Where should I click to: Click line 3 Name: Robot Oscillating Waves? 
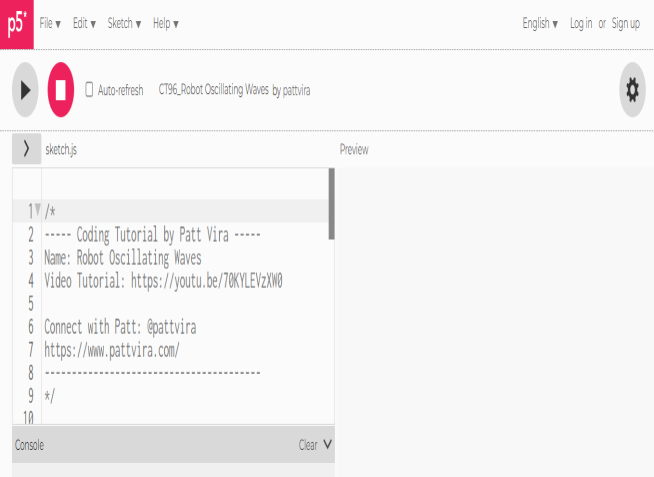(x=123, y=258)
